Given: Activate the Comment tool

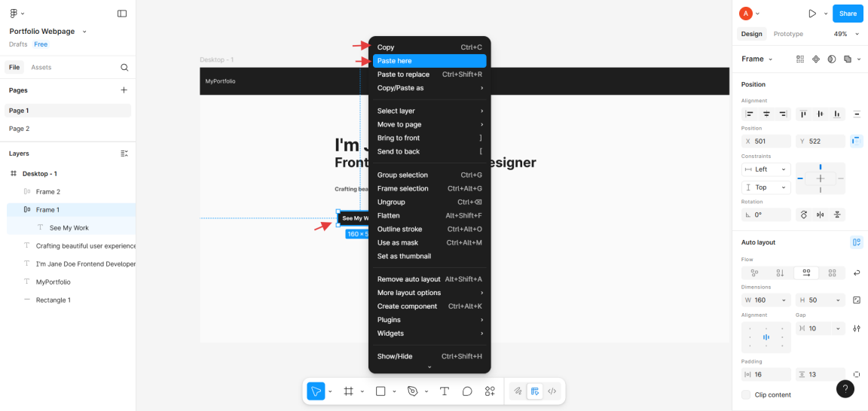Looking at the screenshot, I should click(x=467, y=391).
